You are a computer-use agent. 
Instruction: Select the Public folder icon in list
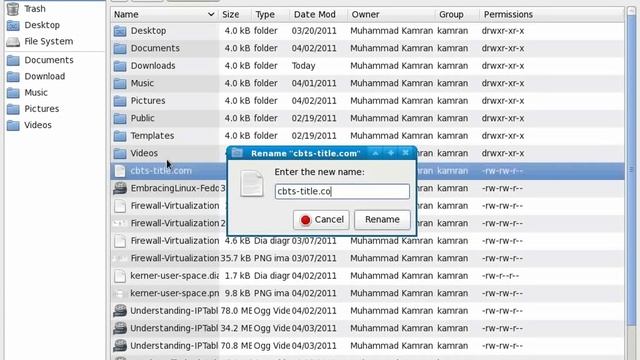[x=120, y=119]
